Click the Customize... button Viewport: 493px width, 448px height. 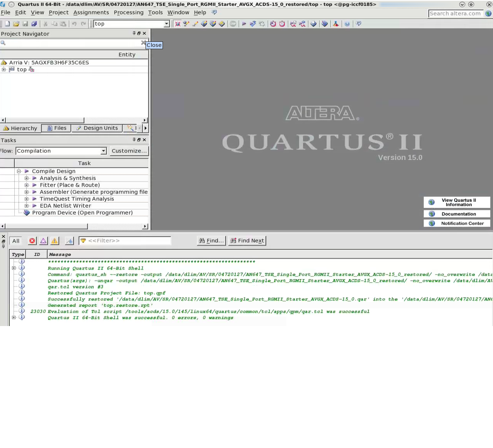[129, 151]
